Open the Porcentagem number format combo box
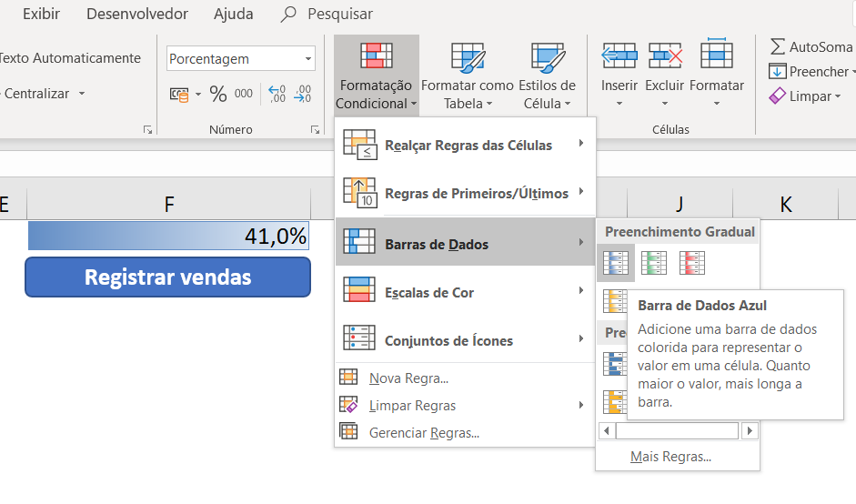Viewport: 856px width, 504px height. pyautogui.click(x=241, y=58)
